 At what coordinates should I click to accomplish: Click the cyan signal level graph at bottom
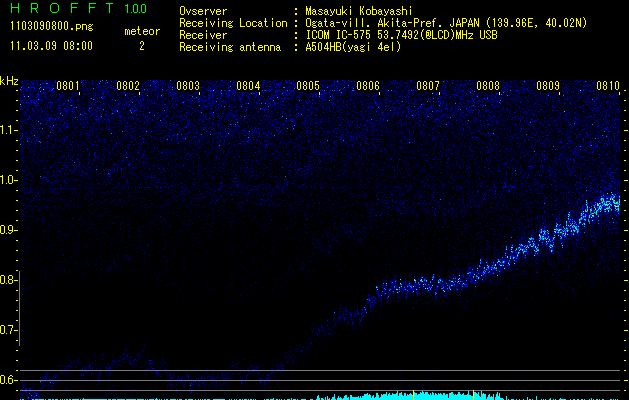[321, 396]
